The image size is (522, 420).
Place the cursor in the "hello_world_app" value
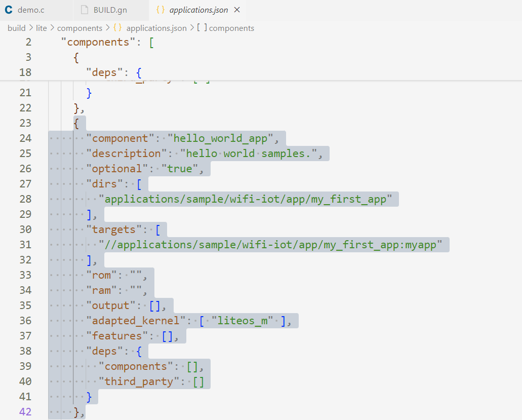(x=221, y=138)
